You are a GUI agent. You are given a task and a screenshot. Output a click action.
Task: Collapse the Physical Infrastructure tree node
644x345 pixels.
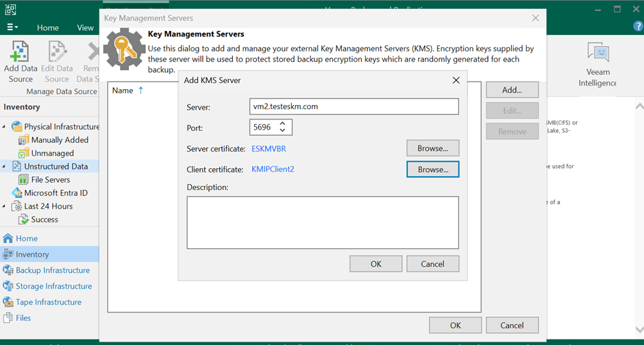point(4,127)
